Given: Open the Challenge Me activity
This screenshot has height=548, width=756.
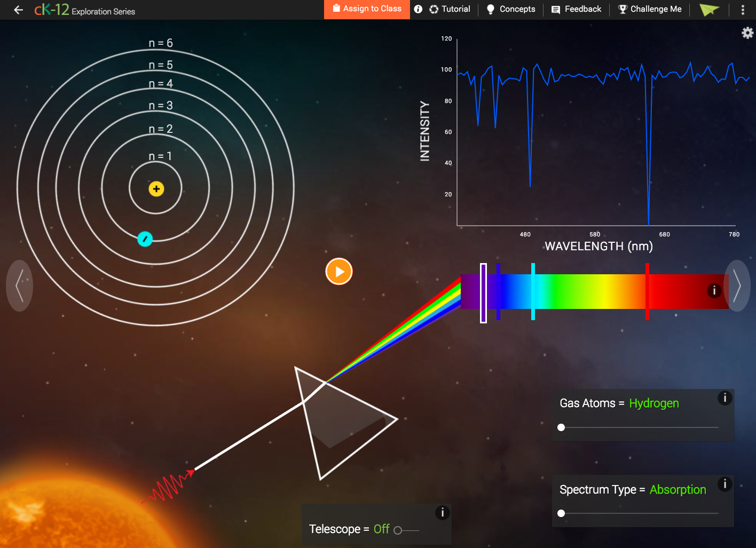Looking at the screenshot, I should (649, 9).
